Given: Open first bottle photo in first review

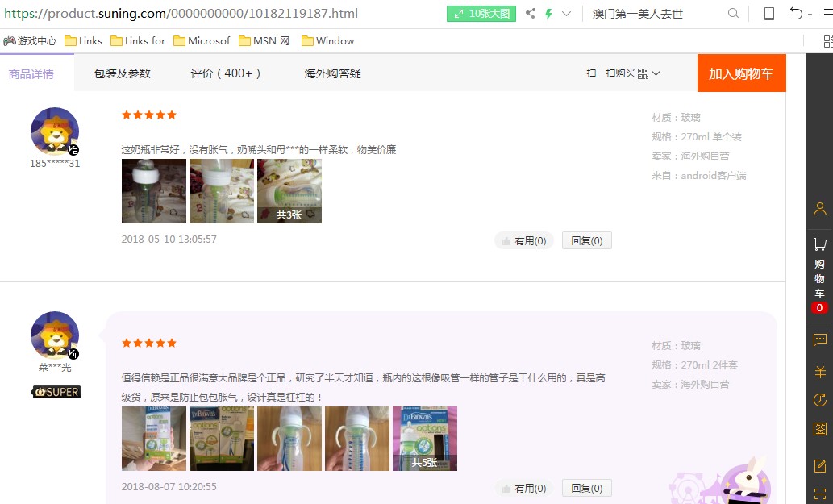Looking at the screenshot, I should point(154,191).
